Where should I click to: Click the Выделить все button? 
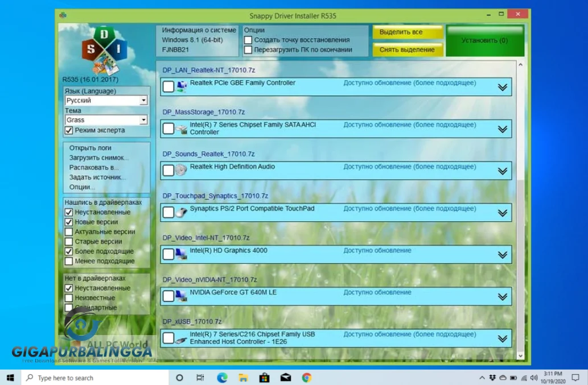click(x=407, y=32)
